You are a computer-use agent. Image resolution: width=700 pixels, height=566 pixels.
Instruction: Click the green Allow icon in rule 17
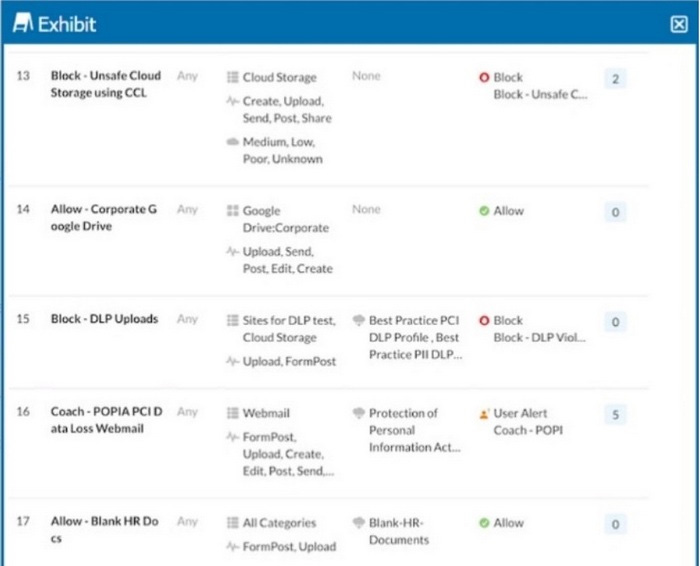484,523
